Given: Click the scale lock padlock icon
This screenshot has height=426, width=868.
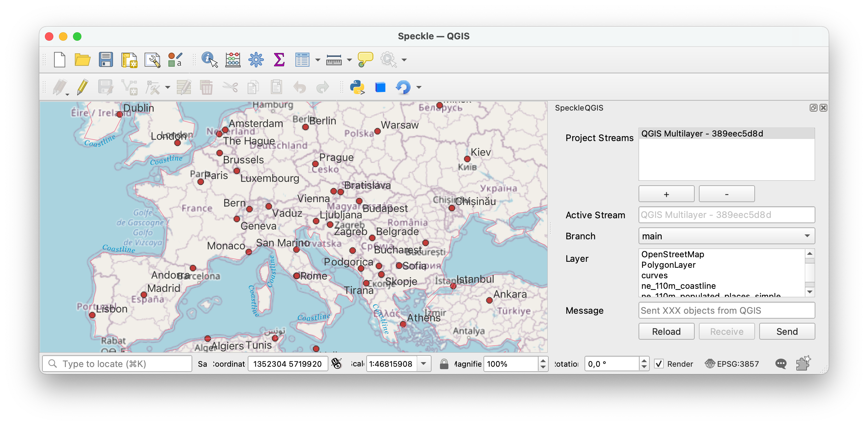Looking at the screenshot, I should click(x=444, y=364).
